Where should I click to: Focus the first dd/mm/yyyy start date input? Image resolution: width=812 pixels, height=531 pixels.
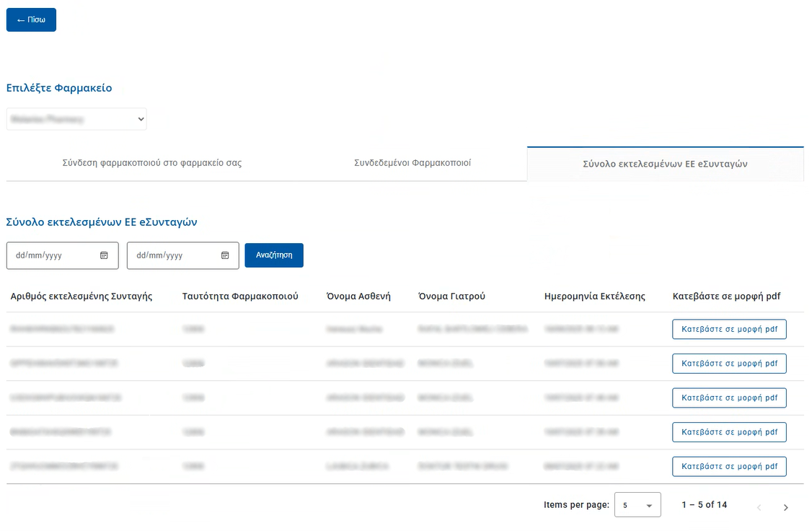pos(50,255)
